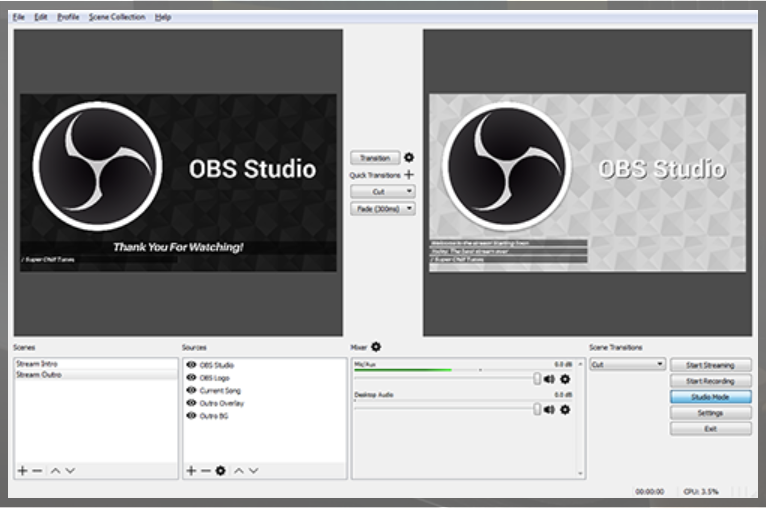766x508 pixels.
Task: Click the Mixer panel scrollbar down arrow
Action: (x=580, y=473)
